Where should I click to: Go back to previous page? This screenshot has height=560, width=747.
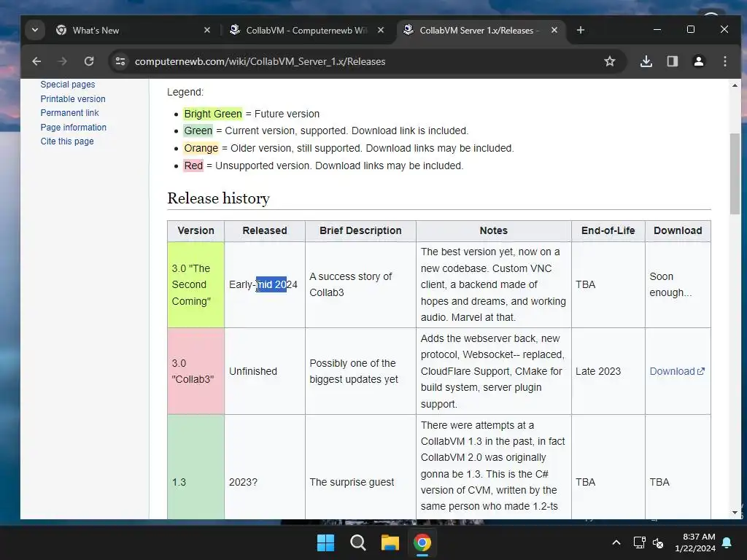[36, 61]
